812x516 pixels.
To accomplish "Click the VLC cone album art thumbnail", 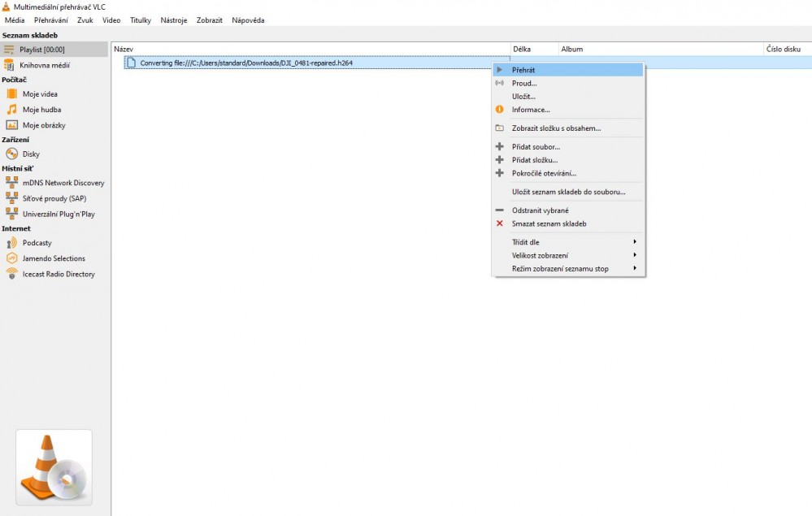I will pos(54,468).
